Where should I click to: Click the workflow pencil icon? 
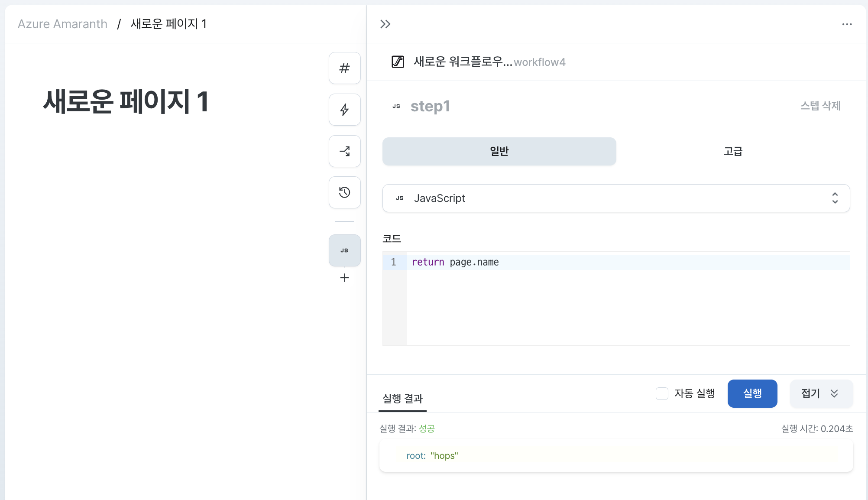pos(398,62)
